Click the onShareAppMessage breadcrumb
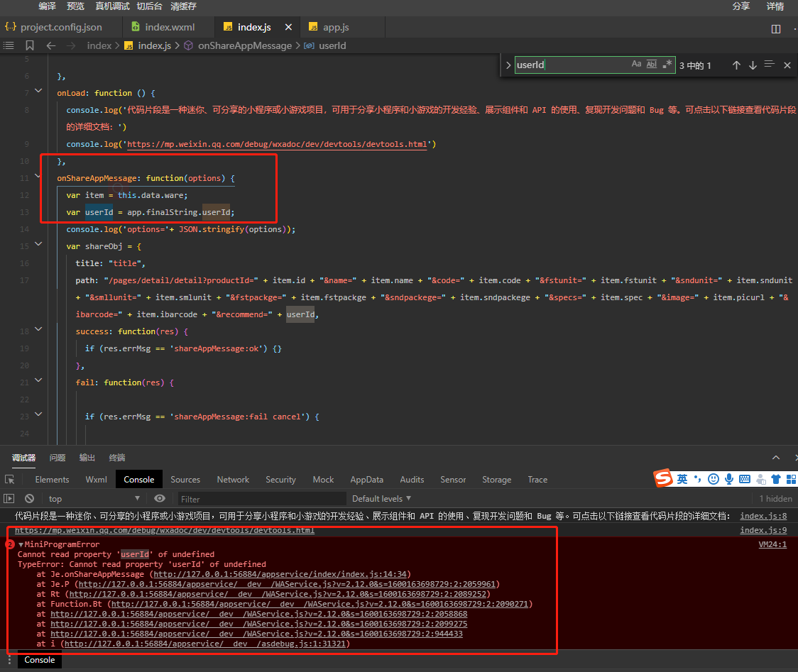 (x=245, y=45)
